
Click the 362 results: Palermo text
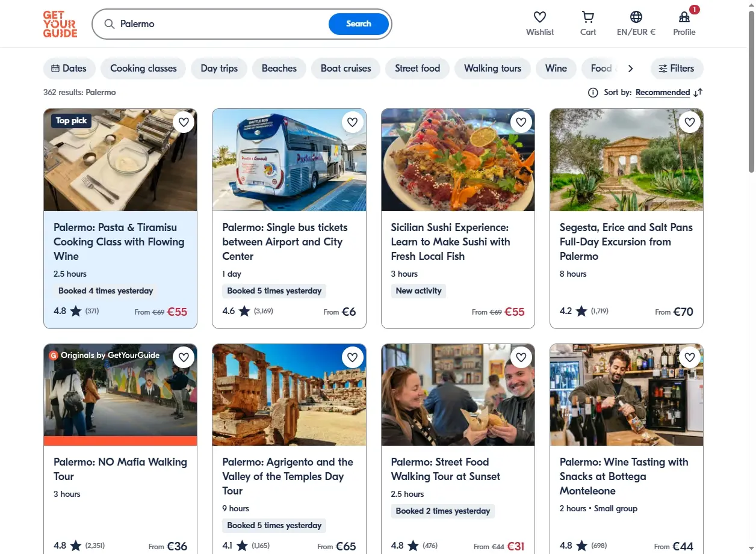tap(79, 93)
